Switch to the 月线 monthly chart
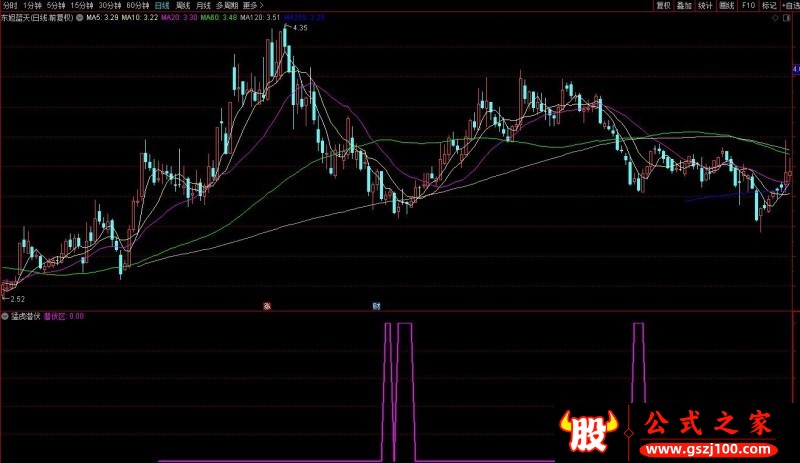Image resolution: width=800 pixels, height=463 pixels. point(203,6)
